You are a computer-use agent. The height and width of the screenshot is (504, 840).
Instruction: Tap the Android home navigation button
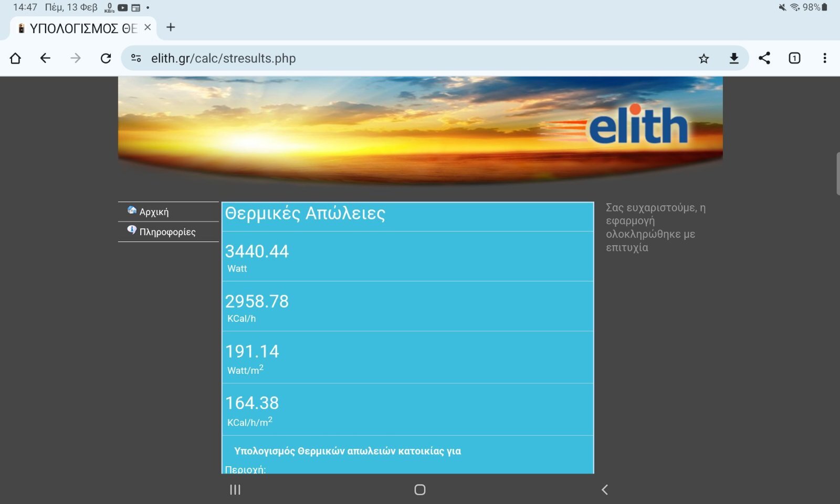coord(420,490)
